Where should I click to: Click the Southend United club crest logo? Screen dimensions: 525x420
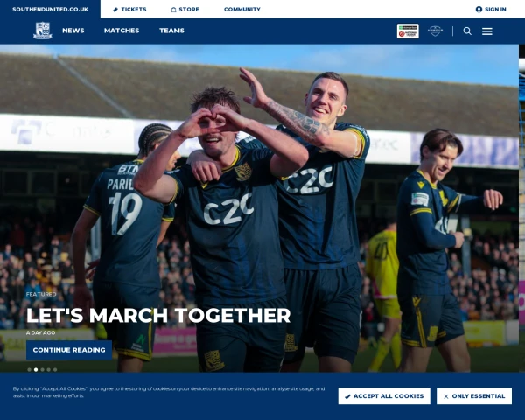point(43,31)
